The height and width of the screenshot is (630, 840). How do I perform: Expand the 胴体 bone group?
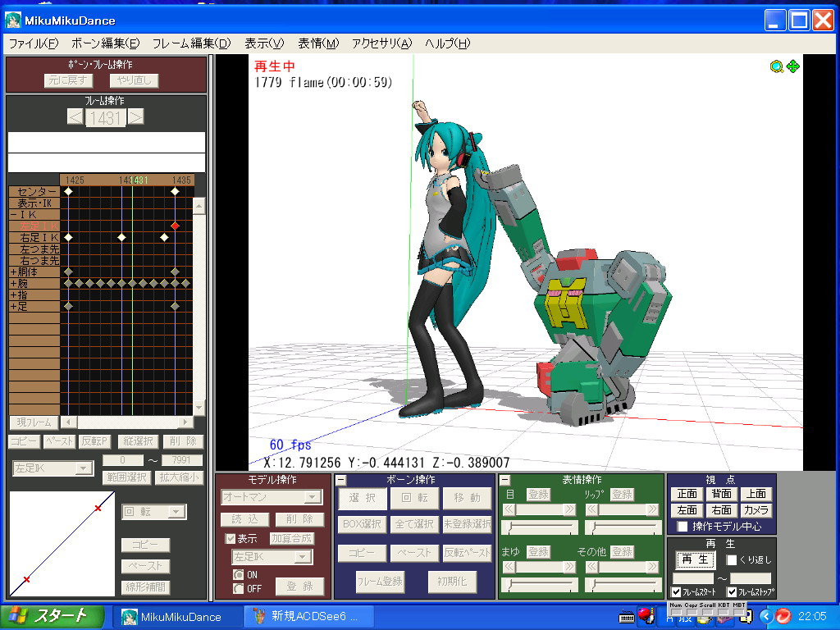(x=13, y=272)
